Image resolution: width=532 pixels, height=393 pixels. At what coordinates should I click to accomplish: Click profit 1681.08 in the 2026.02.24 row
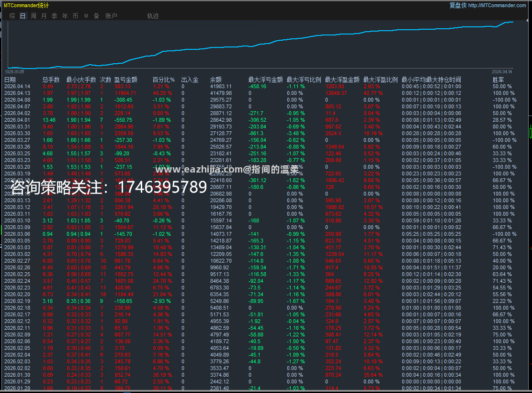click(x=124, y=281)
